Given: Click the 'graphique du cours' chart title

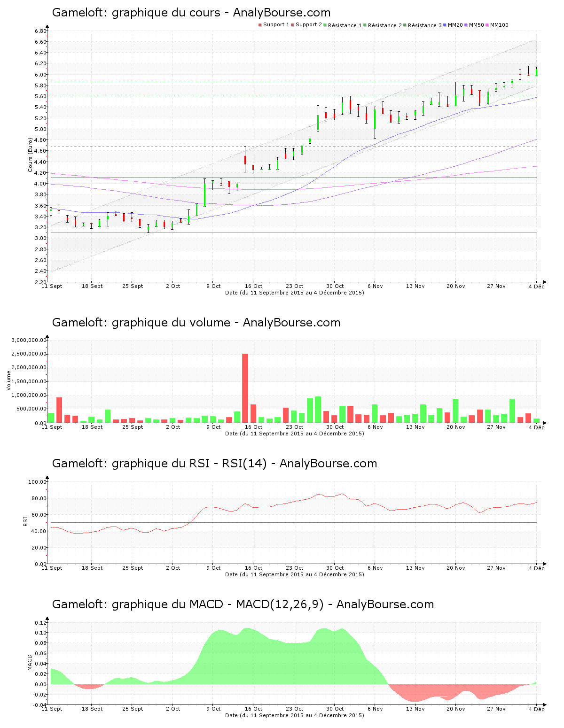Looking at the screenshot, I should tap(191, 13).
